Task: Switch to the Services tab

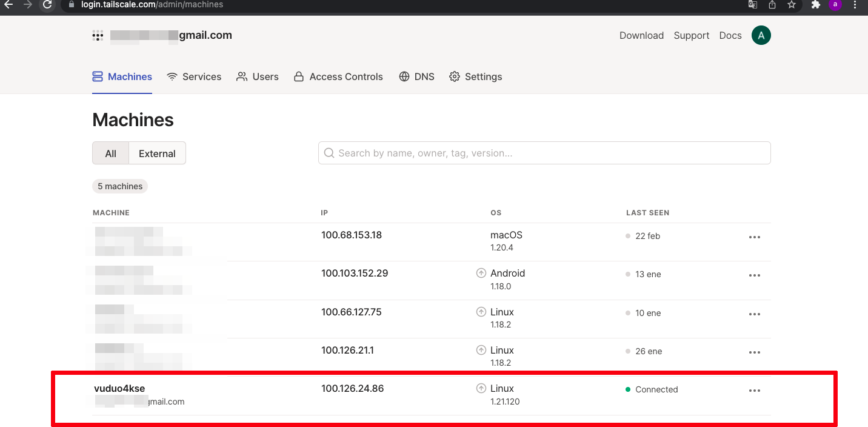Action: point(194,77)
